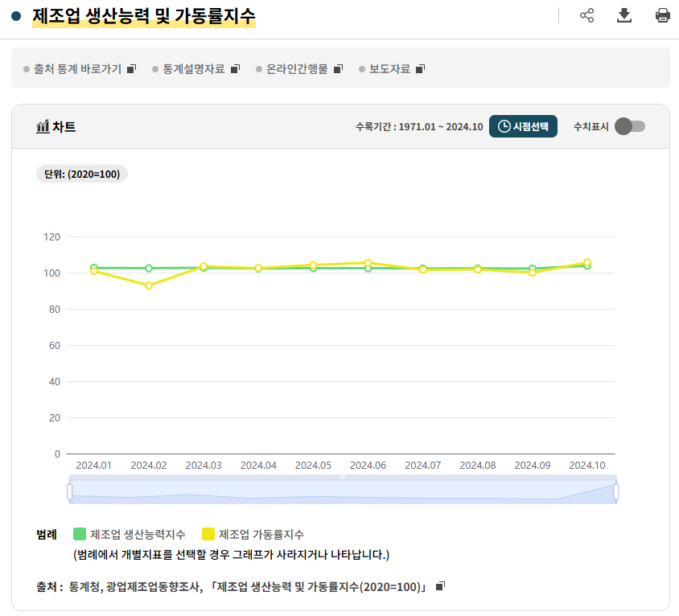Click the 수록기간 : 1971.01 ~ 2024.10 text
Screen dimensions: 679x616
pyautogui.click(x=419, y=127)
